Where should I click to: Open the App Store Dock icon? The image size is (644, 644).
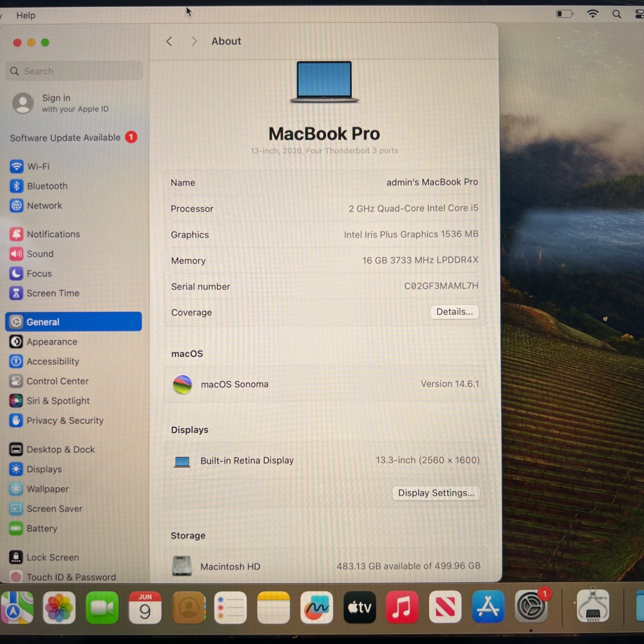coord(488,607)
